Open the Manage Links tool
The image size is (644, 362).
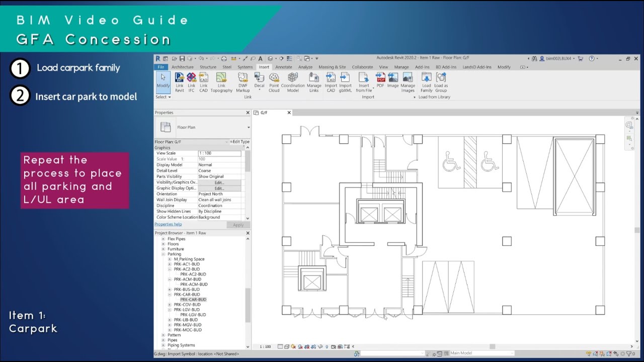coord(314,82)
